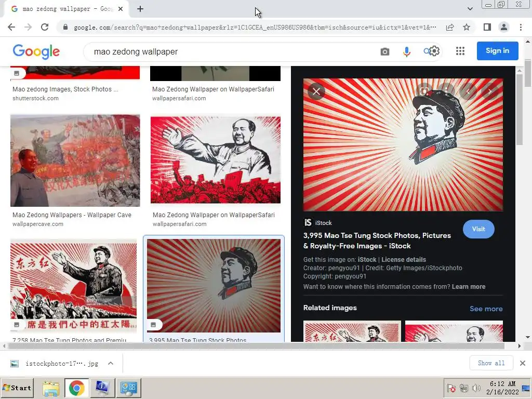
Task: Open the three-dot options on preview image
Action: [446, 91]
